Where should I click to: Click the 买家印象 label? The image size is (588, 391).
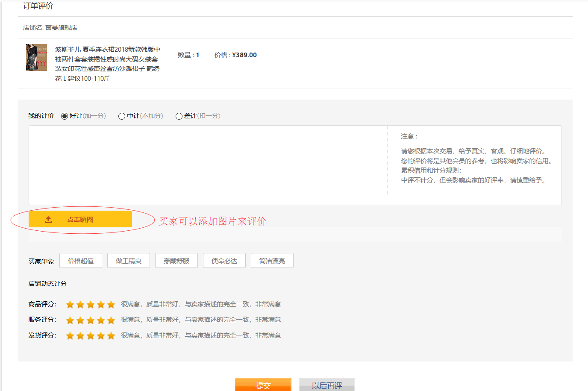(x=41, y=261)
